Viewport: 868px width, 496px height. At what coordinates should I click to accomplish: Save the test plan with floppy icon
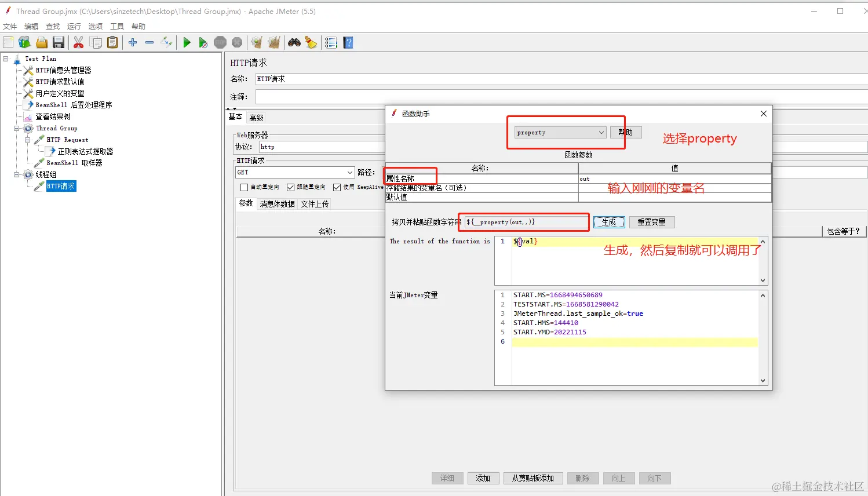click(x=58, y=42)
